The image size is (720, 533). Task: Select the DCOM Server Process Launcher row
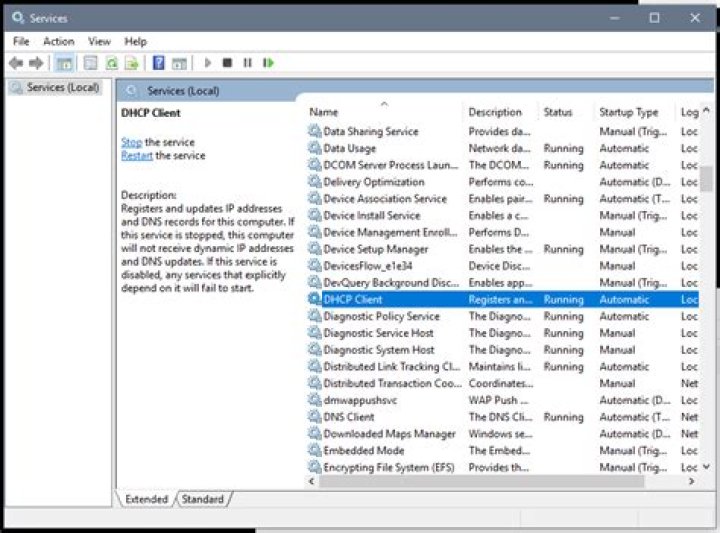click(503, 165)
